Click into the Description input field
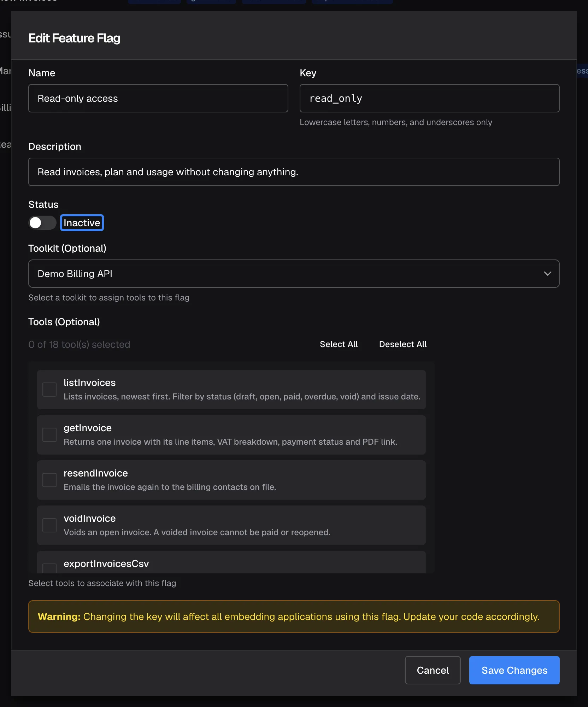588x707 pixels. tap(294, 172)
